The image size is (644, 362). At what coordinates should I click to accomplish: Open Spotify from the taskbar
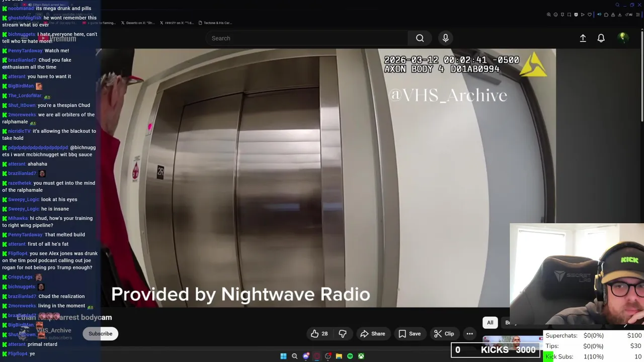pos(350,356)
